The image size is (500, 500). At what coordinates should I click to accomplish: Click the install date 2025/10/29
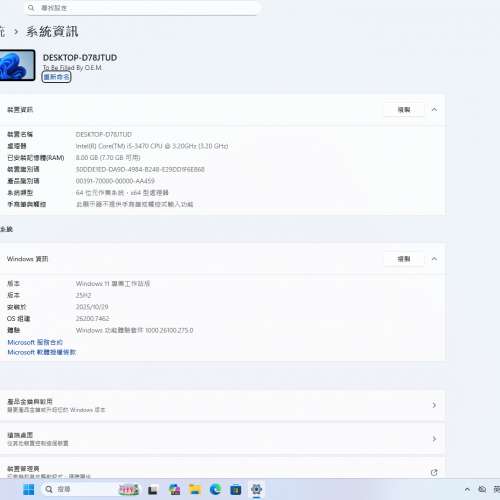click(92, 307)
